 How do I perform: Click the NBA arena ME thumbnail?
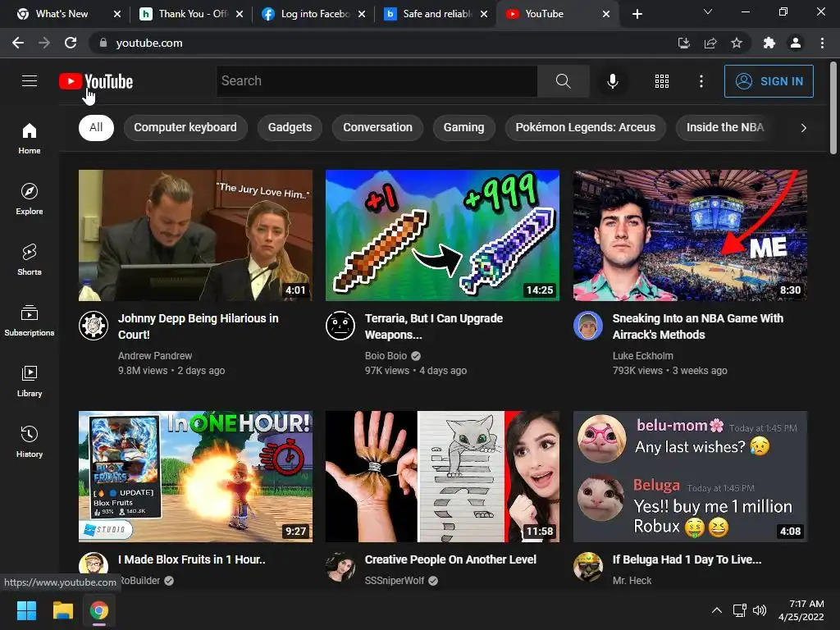[x=690, y=235]
